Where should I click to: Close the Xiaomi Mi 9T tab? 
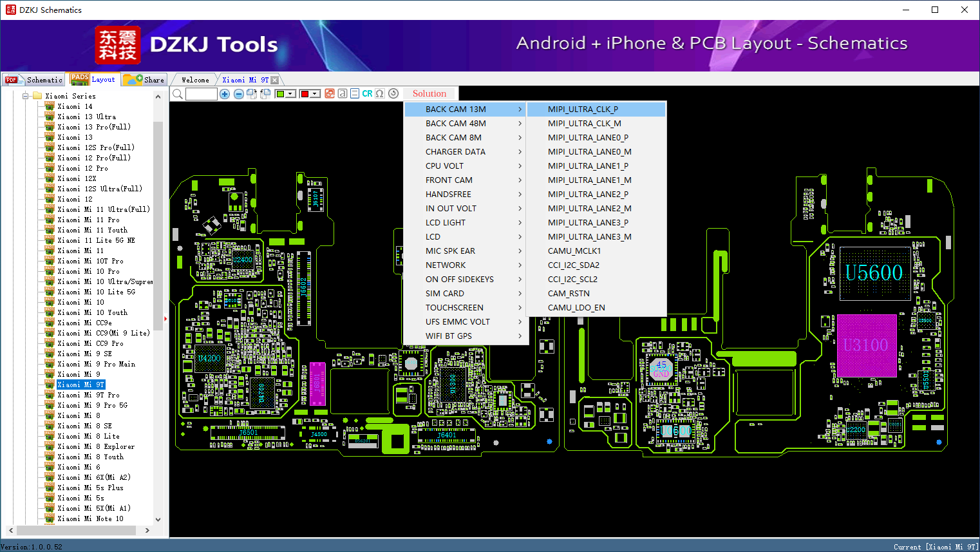275,80
